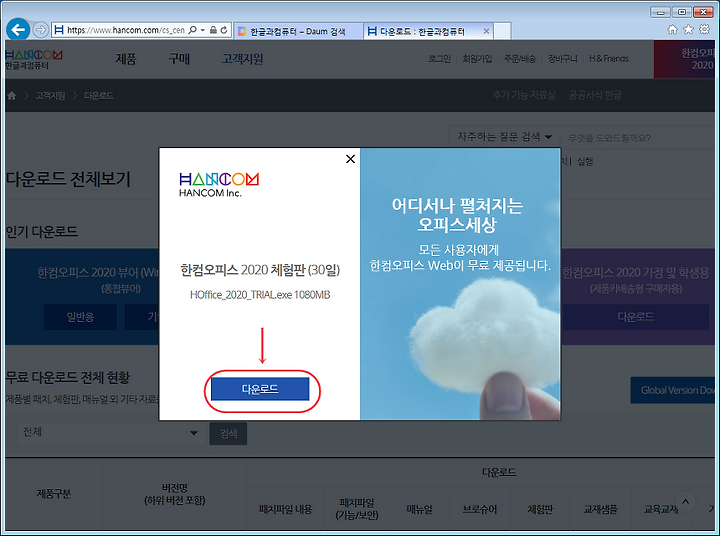
Task: Click the blue 다운로드 button in popup
Action: [260, 389]
